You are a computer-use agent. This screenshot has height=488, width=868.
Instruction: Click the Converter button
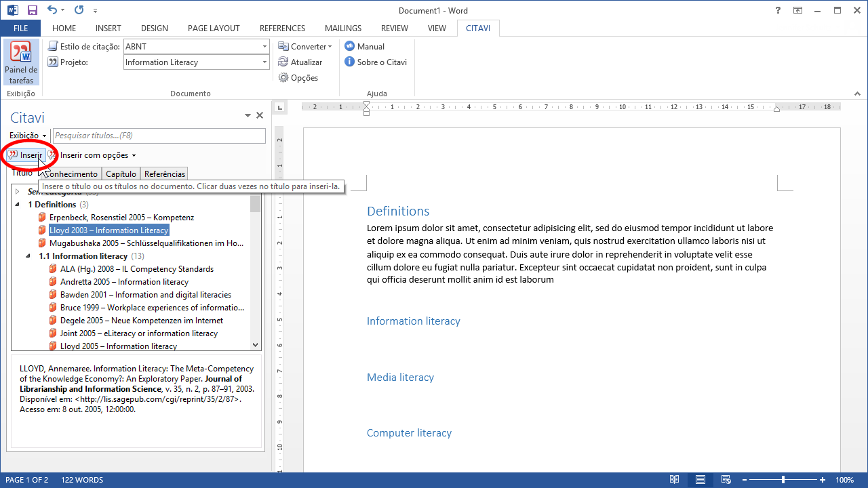coord(305,47)
